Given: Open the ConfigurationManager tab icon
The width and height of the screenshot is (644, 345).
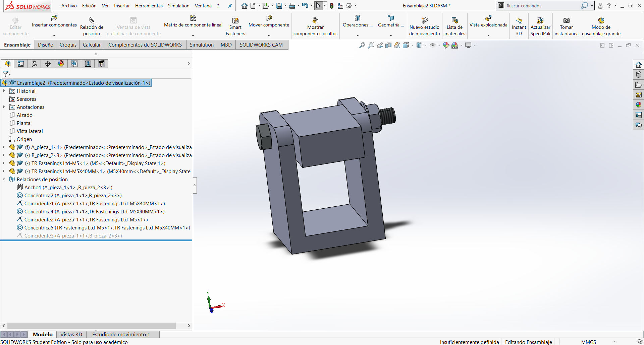Looking at the screenshot, I should point(34,64).
